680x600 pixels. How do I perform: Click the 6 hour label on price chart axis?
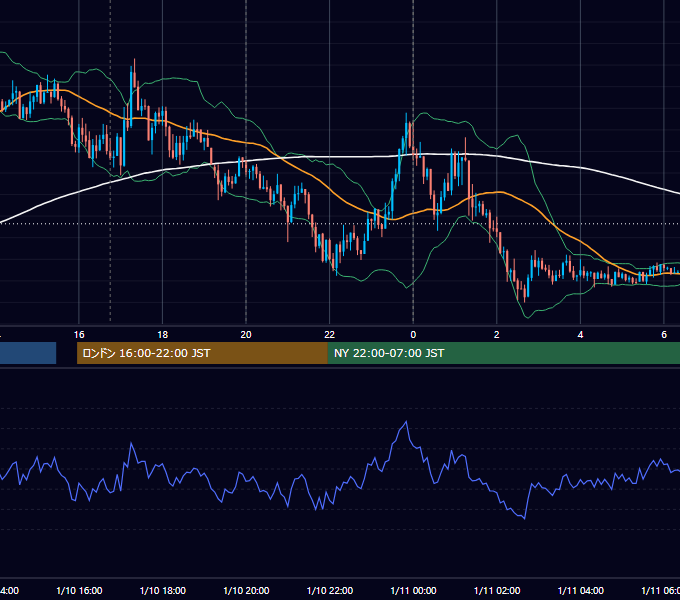tap(664, 335)
